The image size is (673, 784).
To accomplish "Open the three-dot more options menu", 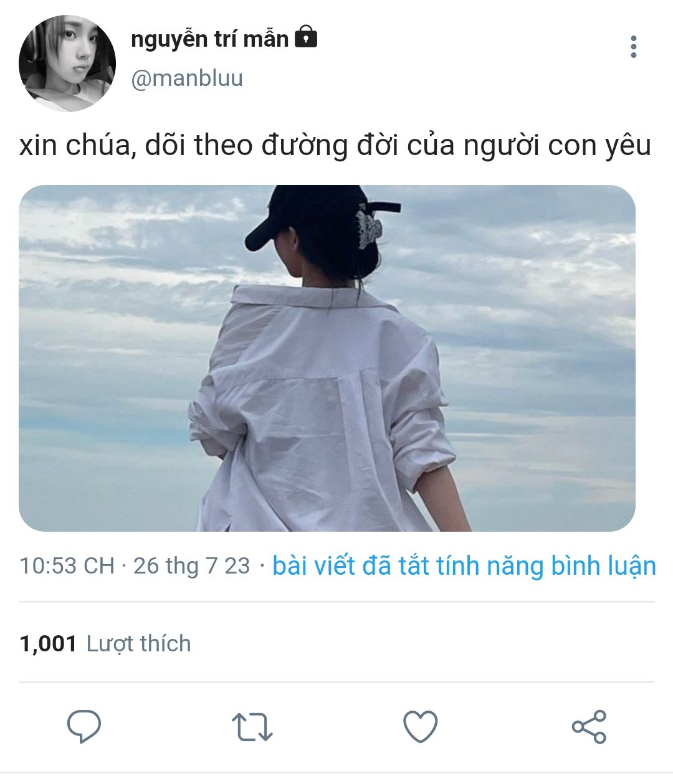I will 633,47.
